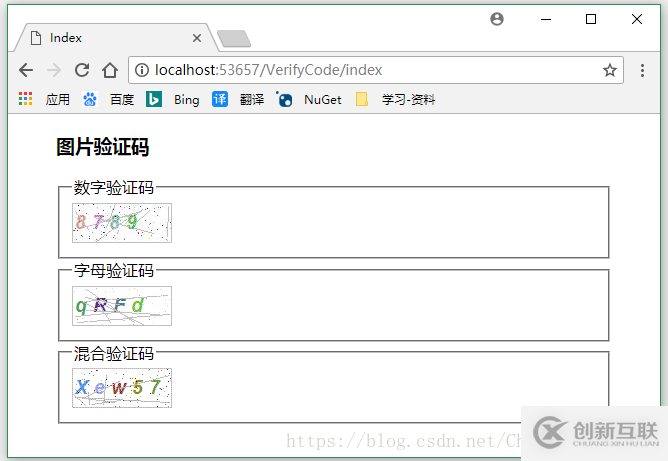This screenshot has height=461, width=668.
Task: Click the Chrome user profile icon
Action: [x=497, y=19]
